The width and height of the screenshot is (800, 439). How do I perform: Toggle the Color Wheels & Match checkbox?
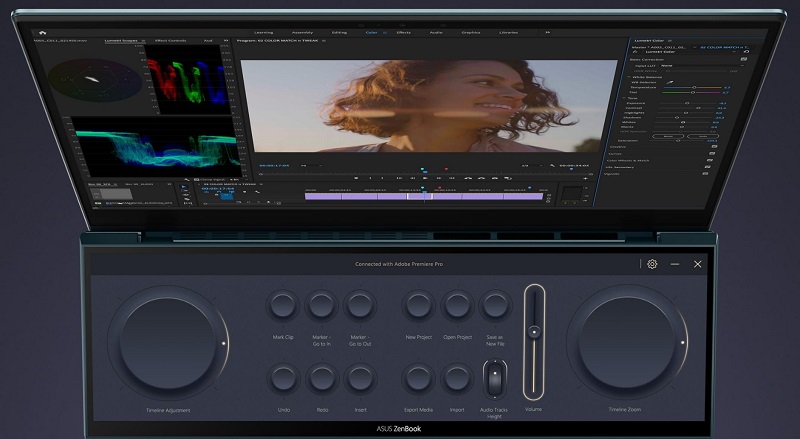[710, 160]
